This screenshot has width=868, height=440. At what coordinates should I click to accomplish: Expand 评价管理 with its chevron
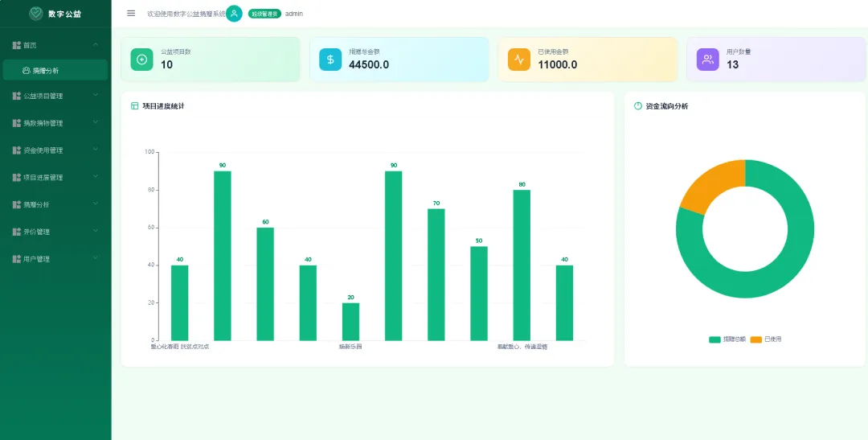(96, 231)
